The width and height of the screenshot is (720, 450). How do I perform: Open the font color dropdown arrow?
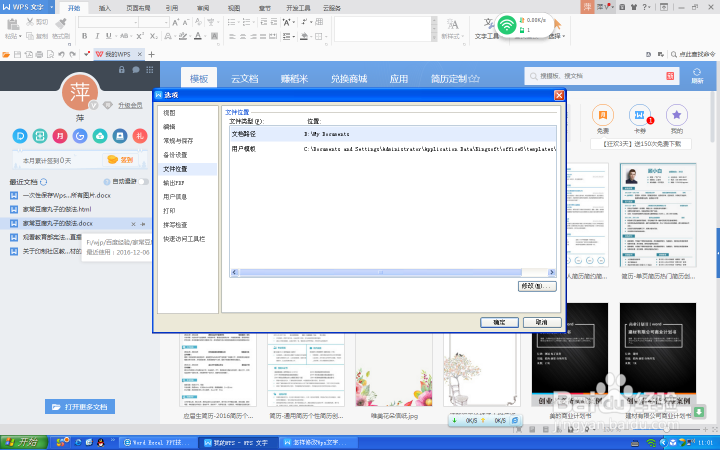point(204,36)
